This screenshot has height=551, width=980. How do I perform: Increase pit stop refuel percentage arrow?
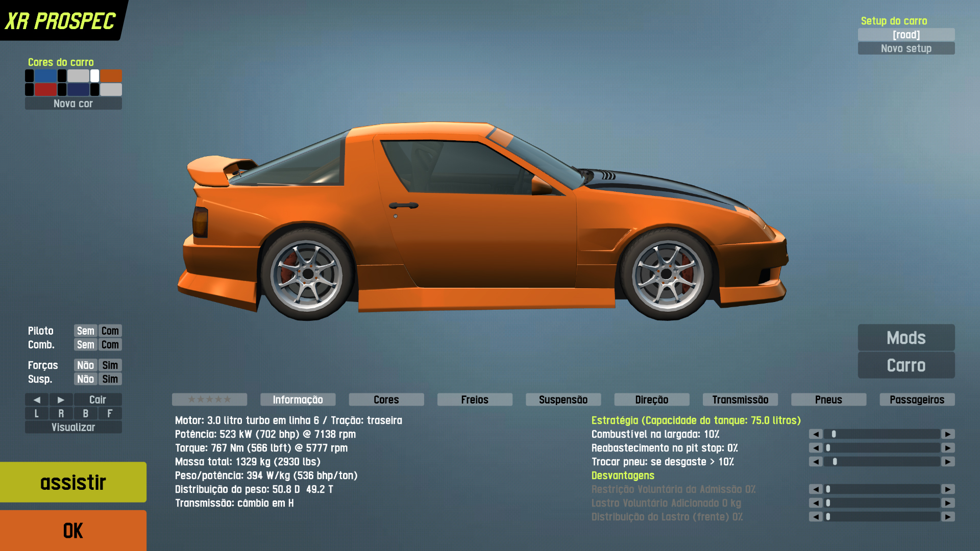(x=948, y=448)
